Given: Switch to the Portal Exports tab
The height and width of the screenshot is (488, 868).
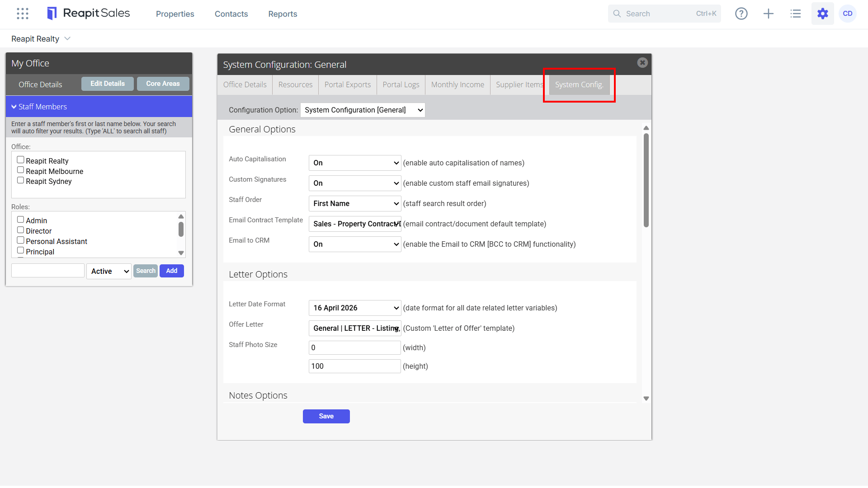Looking at the screenshot, I should [348, 84].
